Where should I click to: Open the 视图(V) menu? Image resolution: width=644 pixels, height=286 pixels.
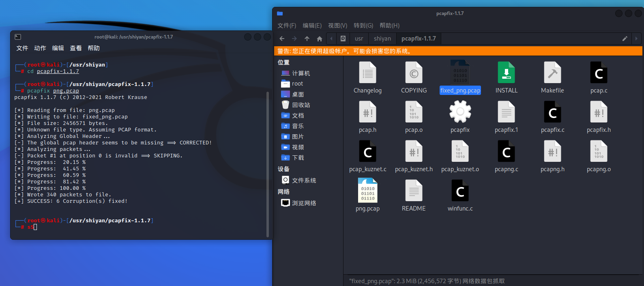coord(338,26)
